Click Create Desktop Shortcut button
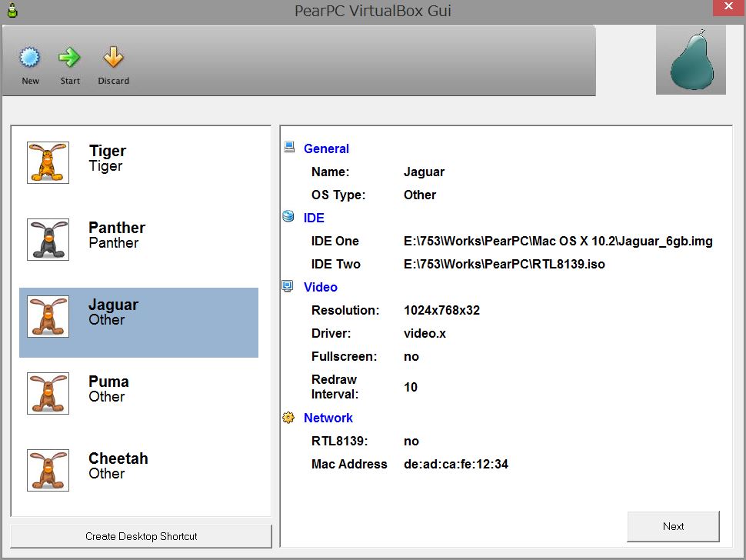 [x=141, y=537]
